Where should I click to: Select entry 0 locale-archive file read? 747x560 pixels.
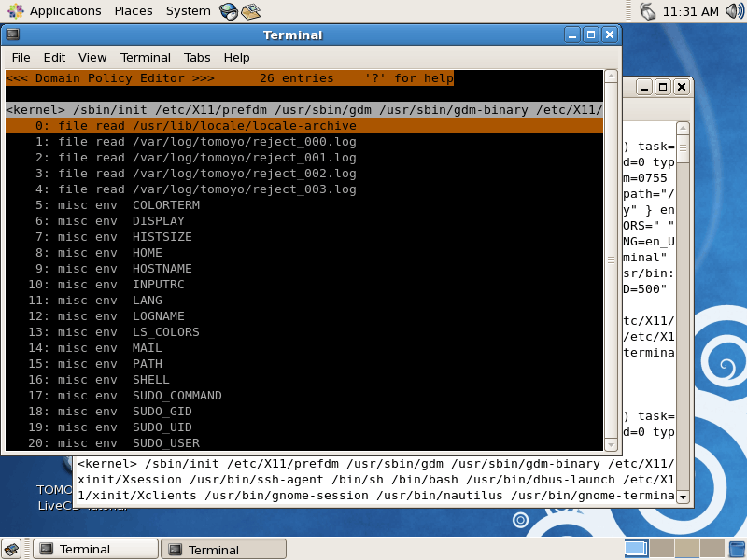coord(304,126)
